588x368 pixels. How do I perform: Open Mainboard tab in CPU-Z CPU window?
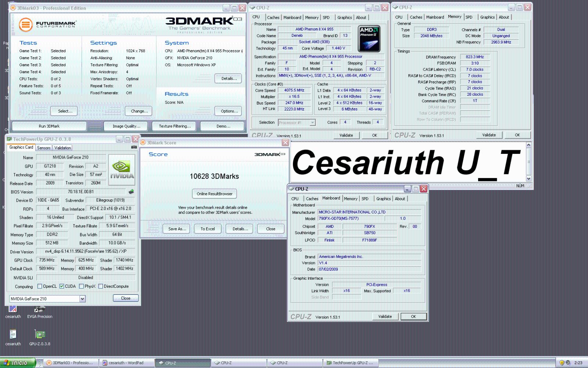click(293, 17)
